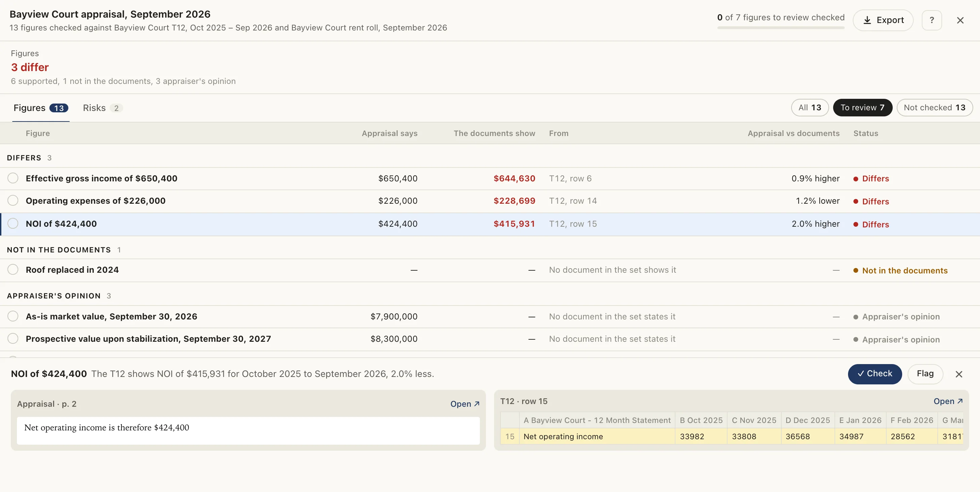Click the 'Appraisal vs documents' column header
Viewport: 980px width, 492px height.
pos(794,133)
